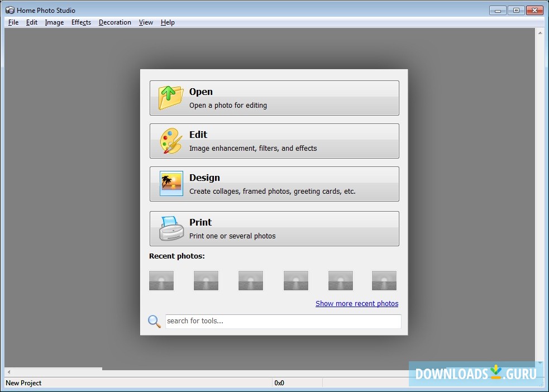
Task: Open the View menu
Action: [x=146, y=22]
